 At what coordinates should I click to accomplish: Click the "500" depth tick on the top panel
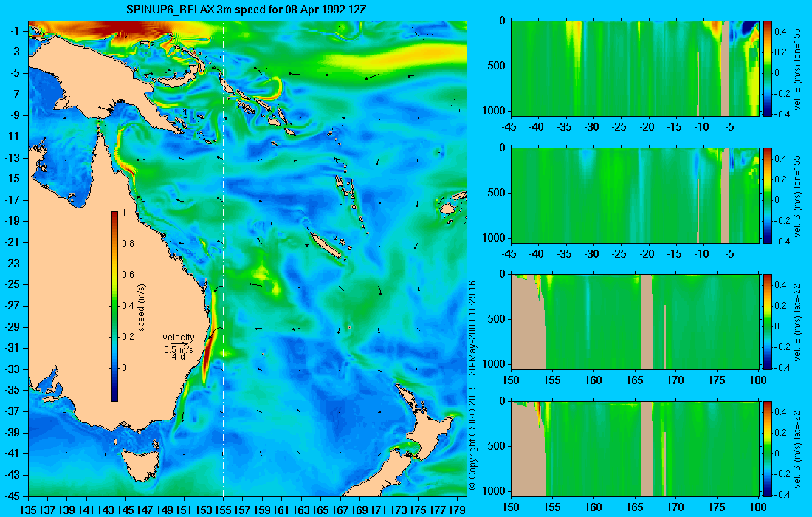[498, 66]
